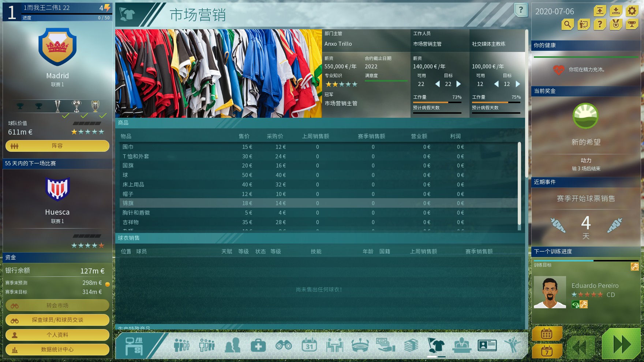Click the 探查球员/和球员交谈 button
Viewport: 644px width, 362px height.
click(57, 320)
